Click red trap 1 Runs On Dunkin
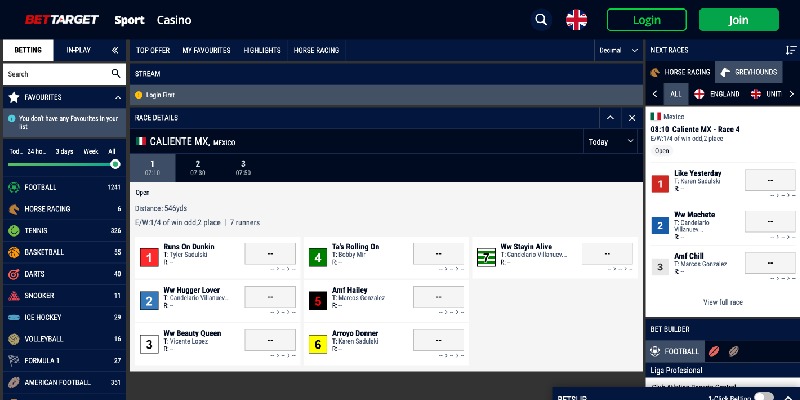 click(x=149, y=258)
